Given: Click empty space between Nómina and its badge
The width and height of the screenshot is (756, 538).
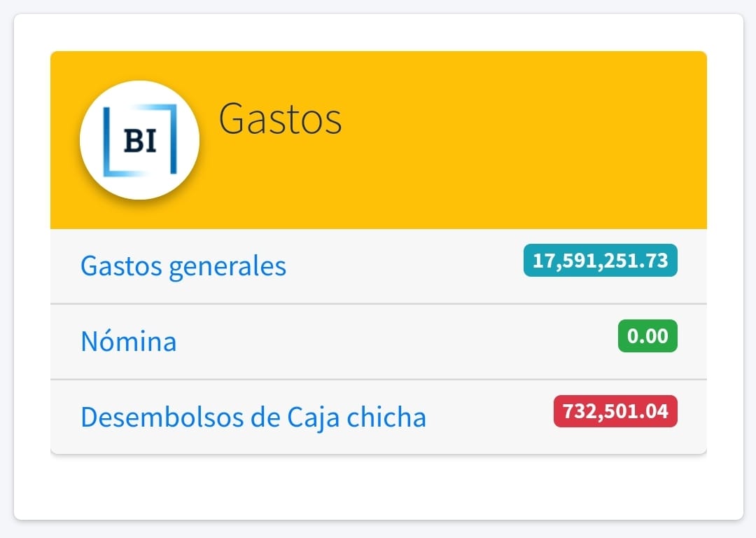Looking at the screenshot, I should click(395, 342).
